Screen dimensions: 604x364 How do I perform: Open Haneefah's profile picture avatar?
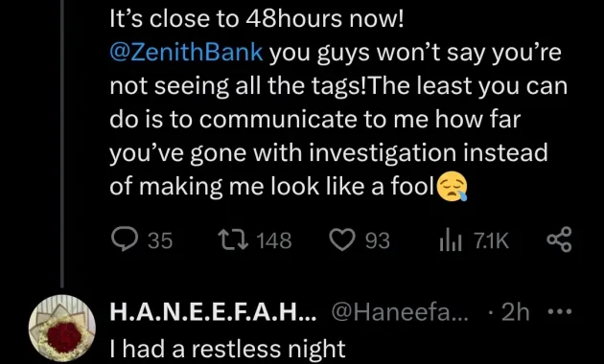62,329
